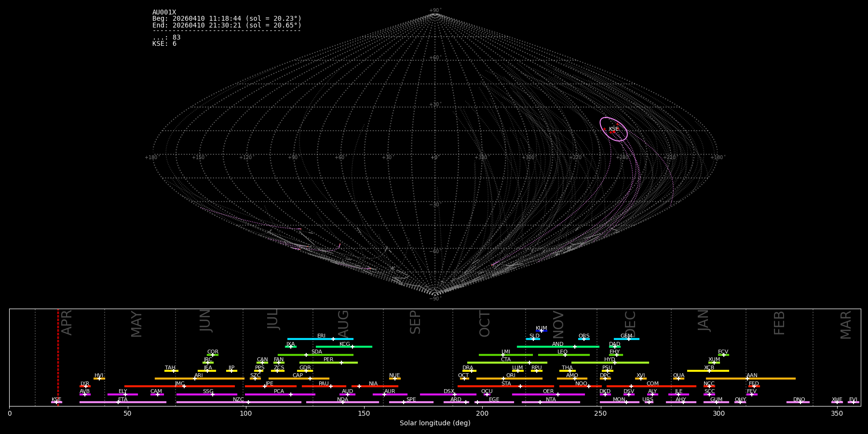This screenshot has width=868, height=434.
Task: Click the ERI shower bar label
Action: 321,336
